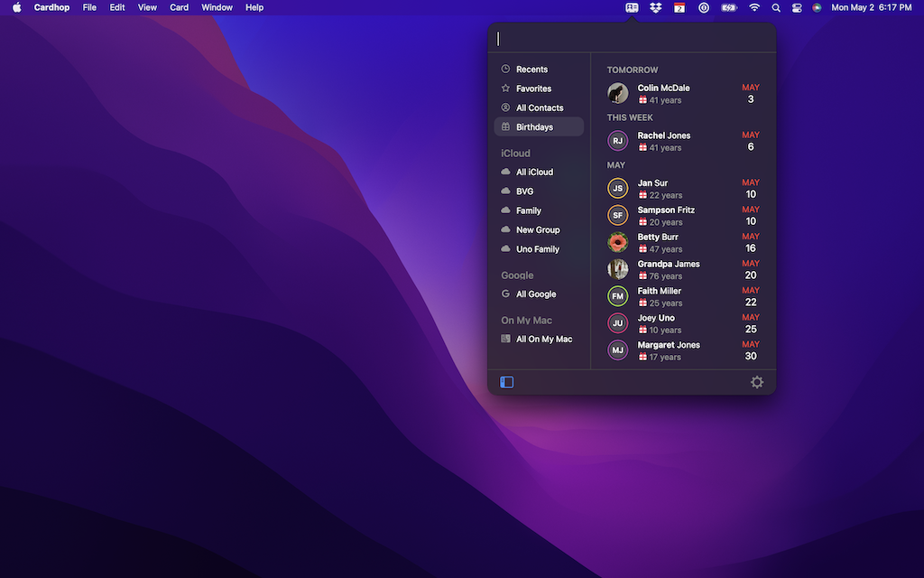924x578 pixels.
Task: Click Faith Miller's FM avatar
Action: pos(617,296)
